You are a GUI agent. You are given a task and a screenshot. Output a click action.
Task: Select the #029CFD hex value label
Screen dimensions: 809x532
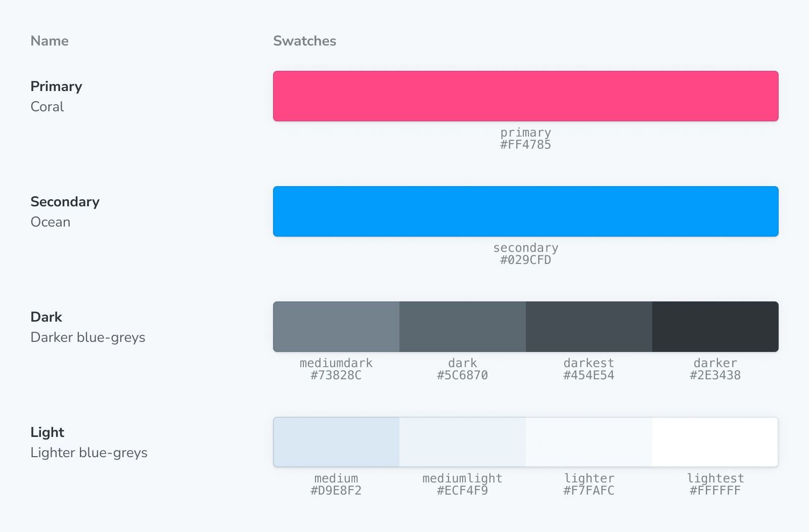pyautogui.click(x=525, y=260)
